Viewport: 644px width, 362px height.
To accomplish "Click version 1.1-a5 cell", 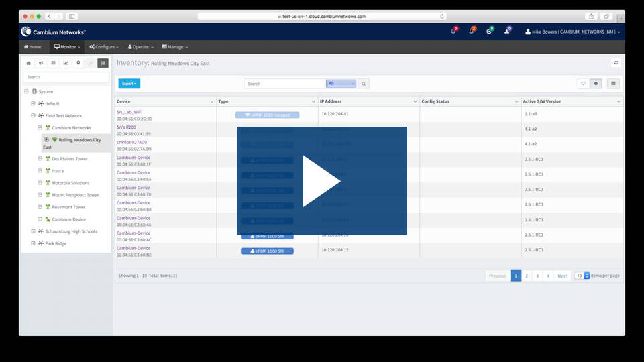I will tap(531, 114).
